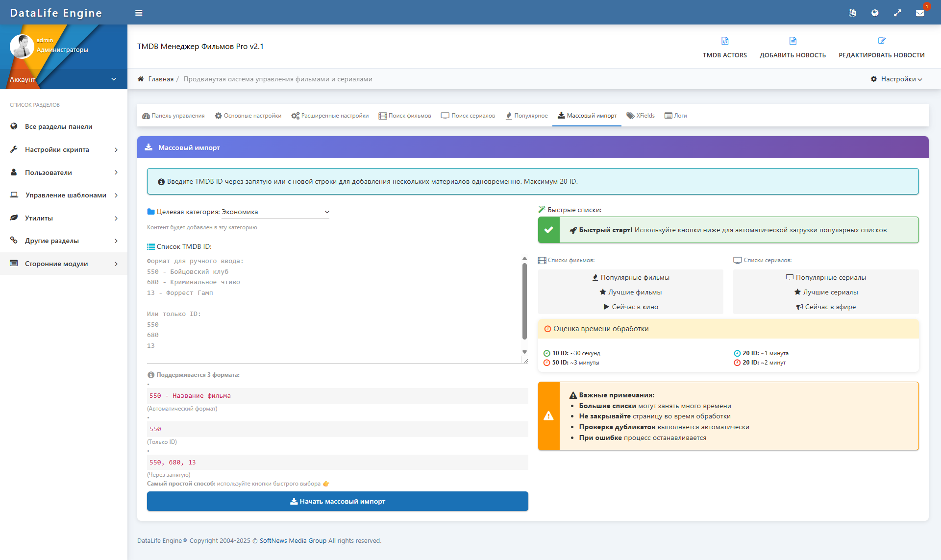Viewport: 941px width, 560px height.
Task: Open Настройки dropdown in breadcrumb bar
Action: (x=896, y=79)
